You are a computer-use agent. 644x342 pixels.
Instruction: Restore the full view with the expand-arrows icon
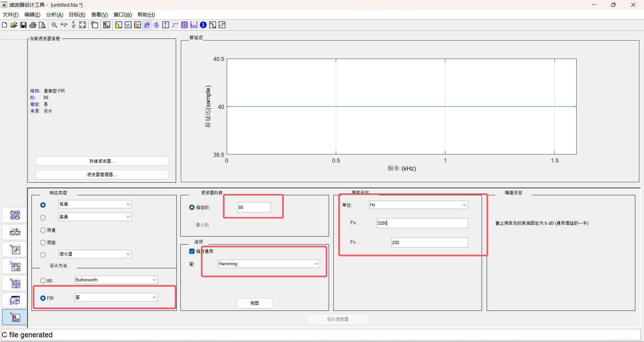(x=83, y=25)
